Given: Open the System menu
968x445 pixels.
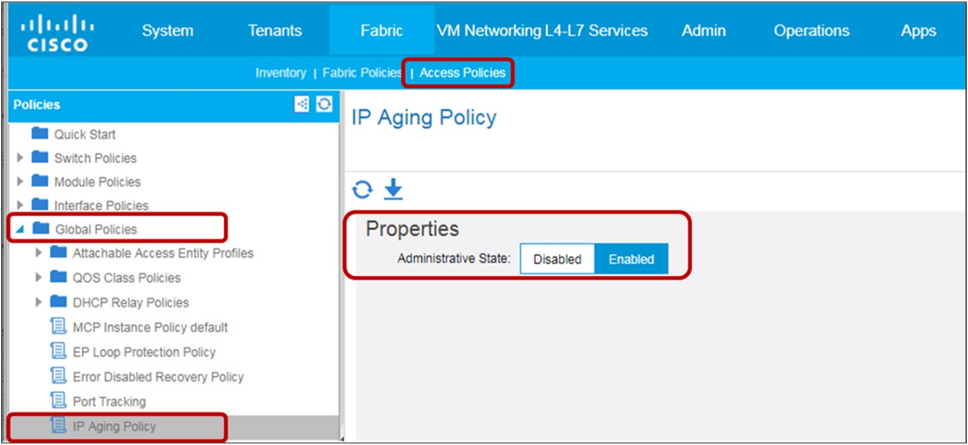Looking at the screenshot, I should [167, 31].
